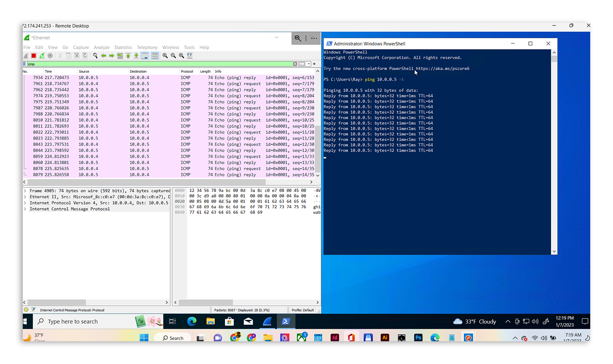The height and width of the screenshot is (364, 613).
Task: Open Microsoft Edge from the taskbar
Action: pyautogui.click(x=191, y=321)
